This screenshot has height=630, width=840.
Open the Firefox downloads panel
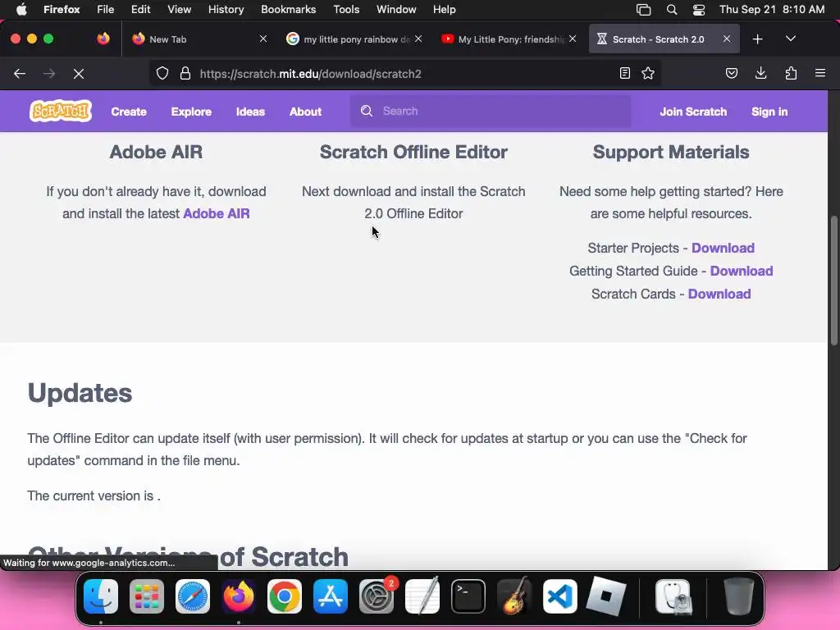click(x=760, y=73)
